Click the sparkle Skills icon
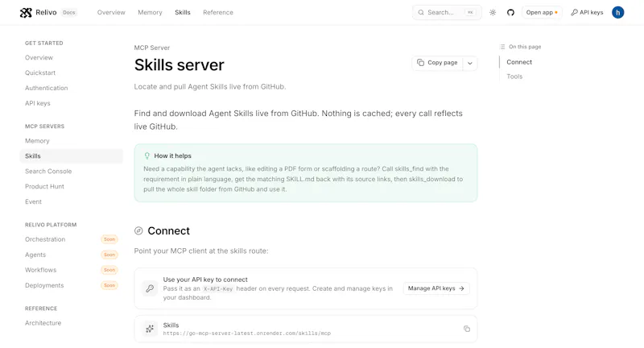 [150, 329]
